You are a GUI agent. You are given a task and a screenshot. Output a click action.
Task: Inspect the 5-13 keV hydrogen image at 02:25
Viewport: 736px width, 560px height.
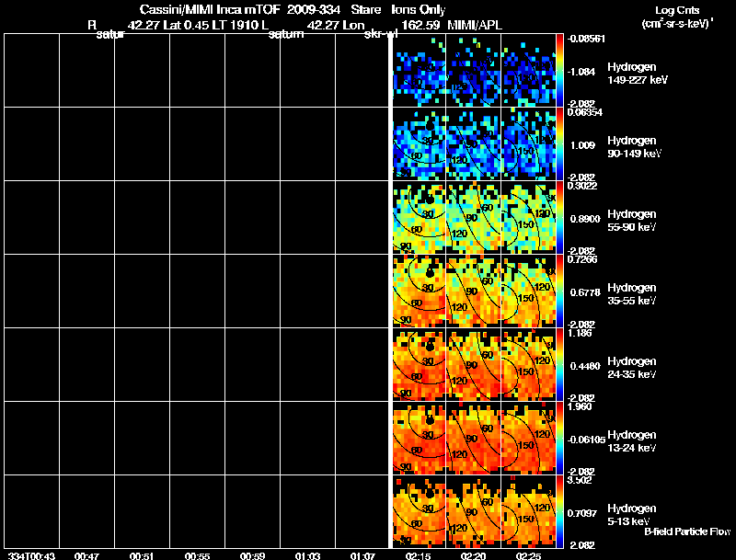click(x=528, y=511)
